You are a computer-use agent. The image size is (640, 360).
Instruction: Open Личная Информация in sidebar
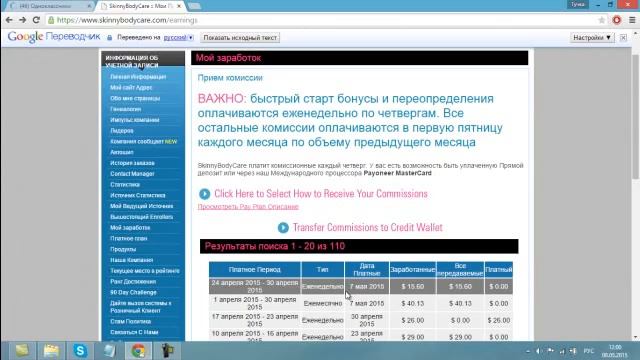[138, 77]
